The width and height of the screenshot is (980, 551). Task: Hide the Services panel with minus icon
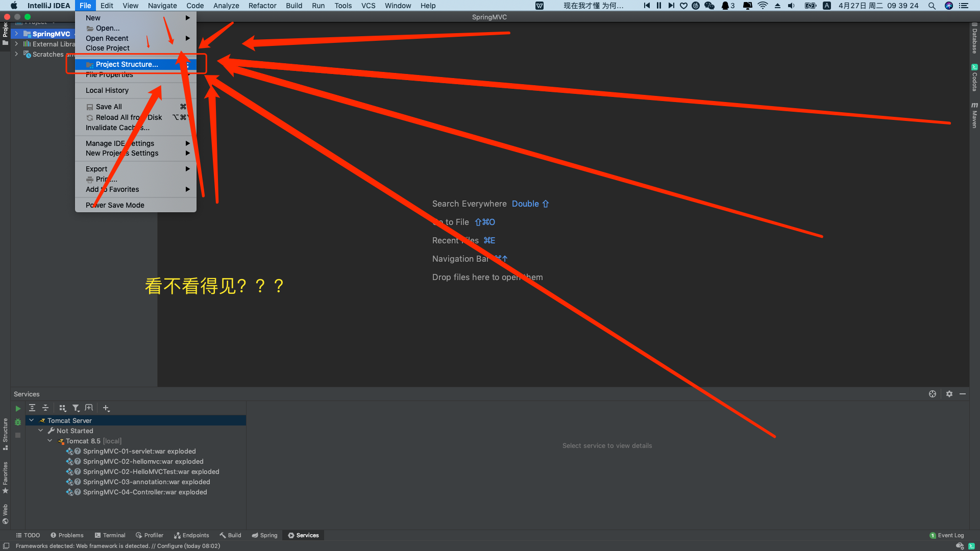pyautogui.click(x=963, y=394)
